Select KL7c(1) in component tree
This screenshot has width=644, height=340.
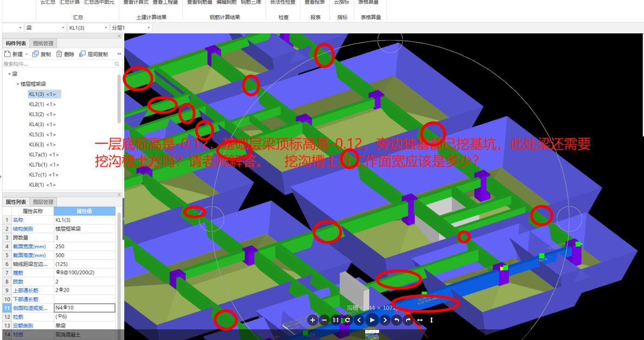pyautogui.click(x=44, y=175)
